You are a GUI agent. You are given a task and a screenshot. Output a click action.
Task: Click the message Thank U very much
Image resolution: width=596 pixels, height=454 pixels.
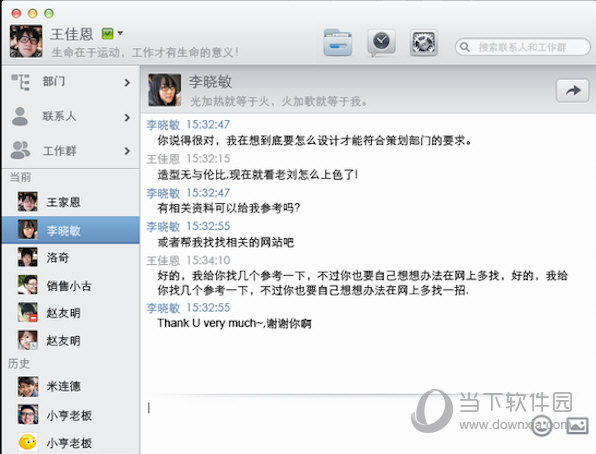235,324
